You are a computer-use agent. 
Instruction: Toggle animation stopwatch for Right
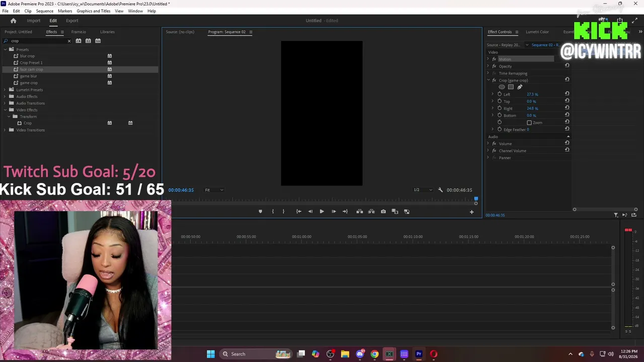click(x=500, y=108)
